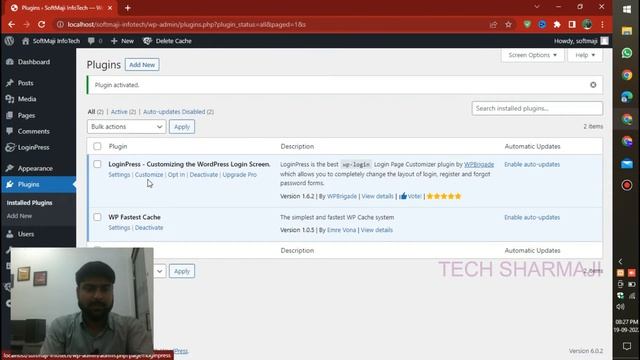Image resolution: width=640 pixels, height=360 pixels.
Task: Click the thumbs-up Vote link
Action: pos(410,196)
